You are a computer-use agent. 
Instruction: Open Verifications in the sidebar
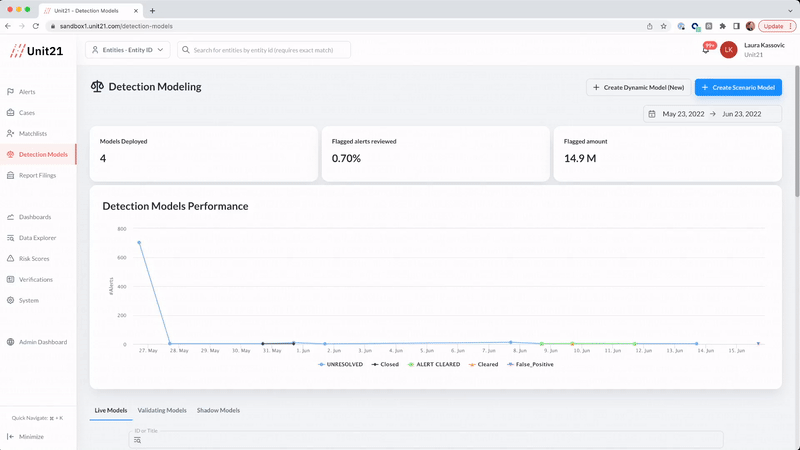[36, 280]
